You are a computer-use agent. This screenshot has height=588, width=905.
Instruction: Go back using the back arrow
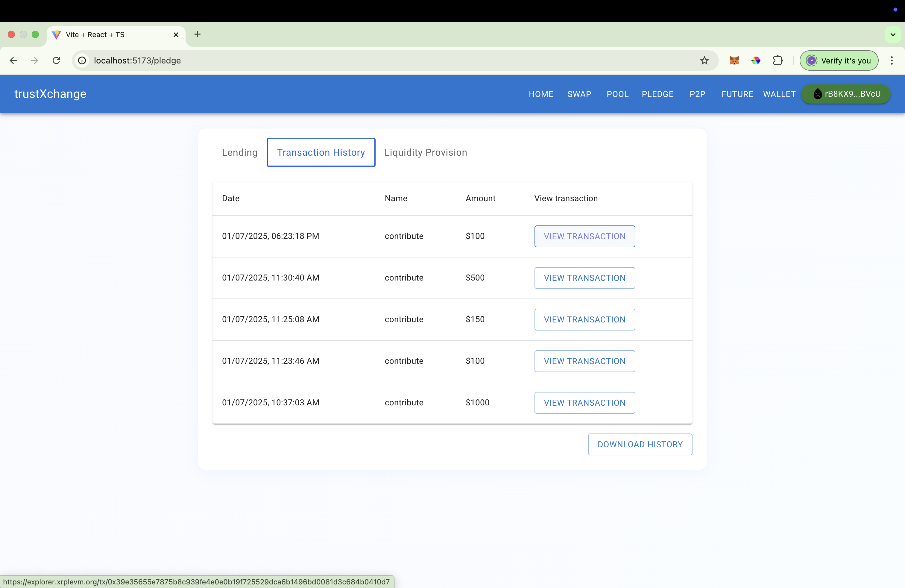pyautogui.click(x=13, y=60)
